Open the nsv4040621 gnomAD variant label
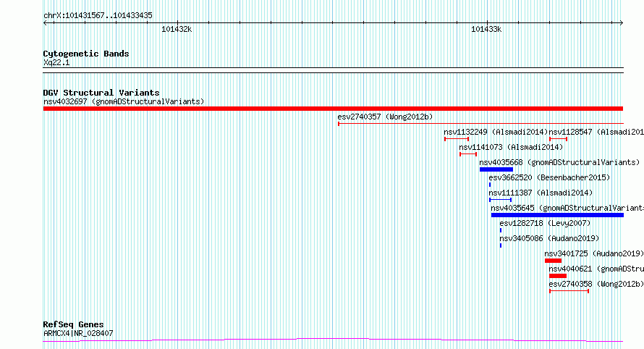The image size is (644, 349). pos(596,269)
